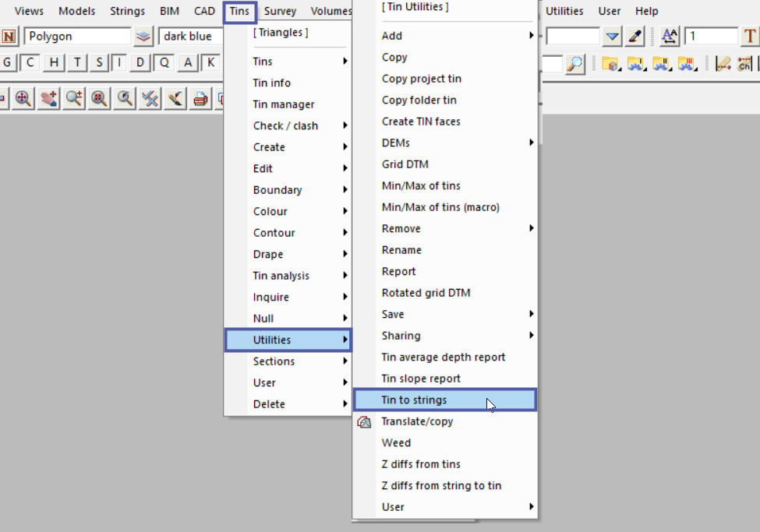Click the magnifier search icon in the top-right toolbar
Viewport: 760px width, 532px height.
574,64
